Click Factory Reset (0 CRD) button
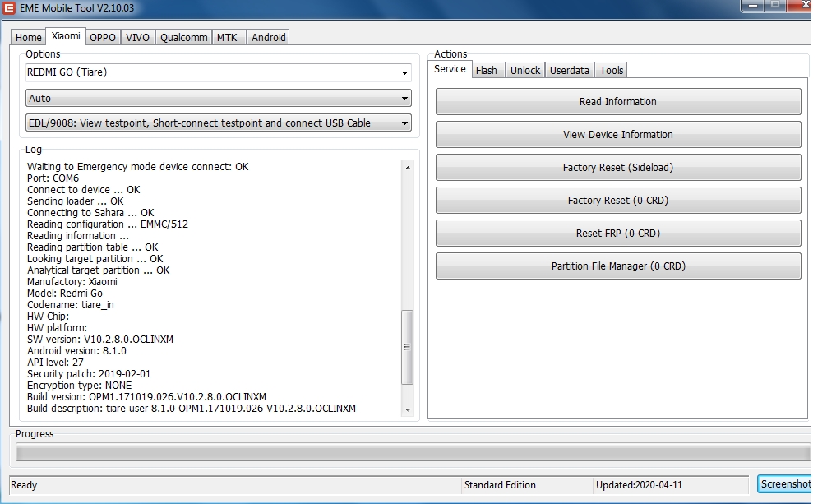This screenshot has height=504, width=827. (618, 201)
